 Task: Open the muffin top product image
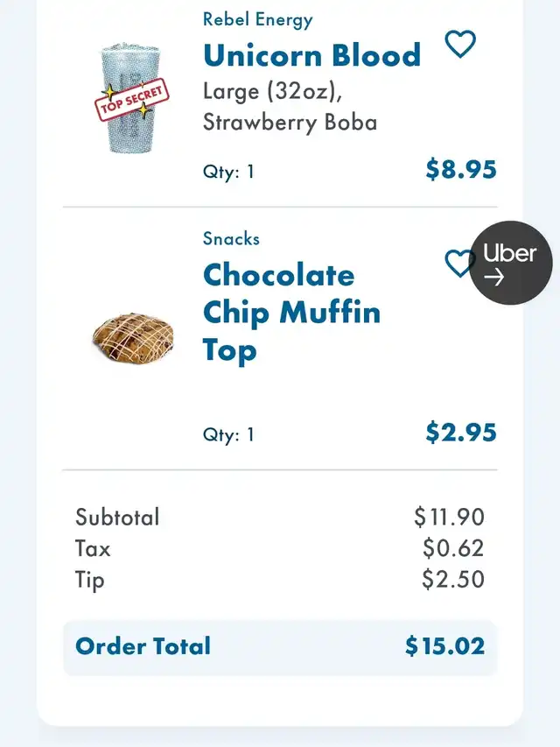(x=133, y=338)
